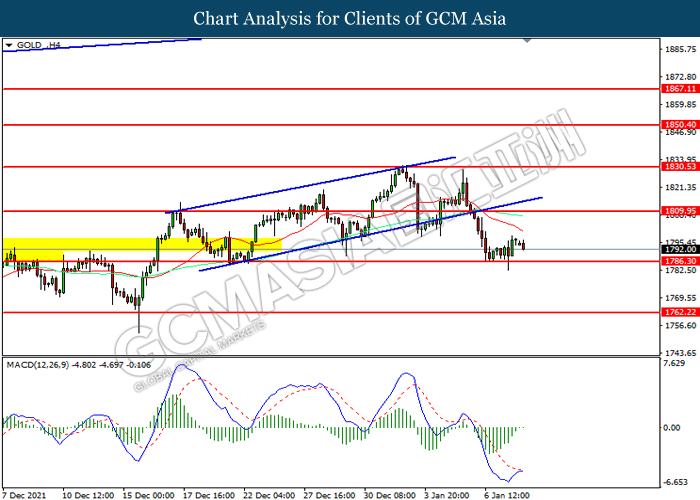Click the 3 Jan 20:00 time label

pyautogui.click(x=447, y=495)
